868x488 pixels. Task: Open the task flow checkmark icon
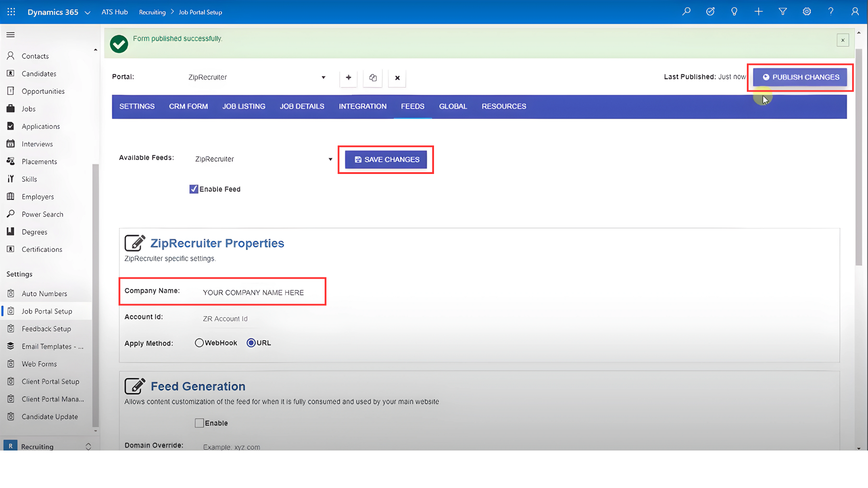[x=710, y=12]
